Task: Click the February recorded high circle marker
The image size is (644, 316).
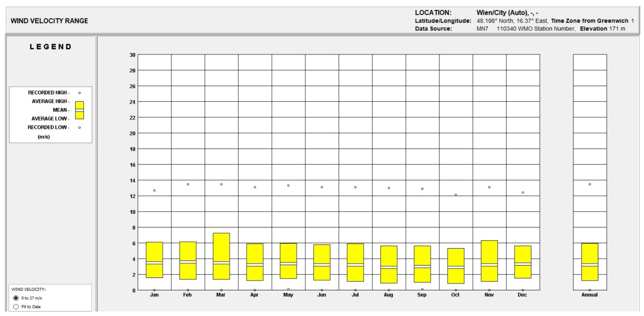Action: (x=188, y=184)
